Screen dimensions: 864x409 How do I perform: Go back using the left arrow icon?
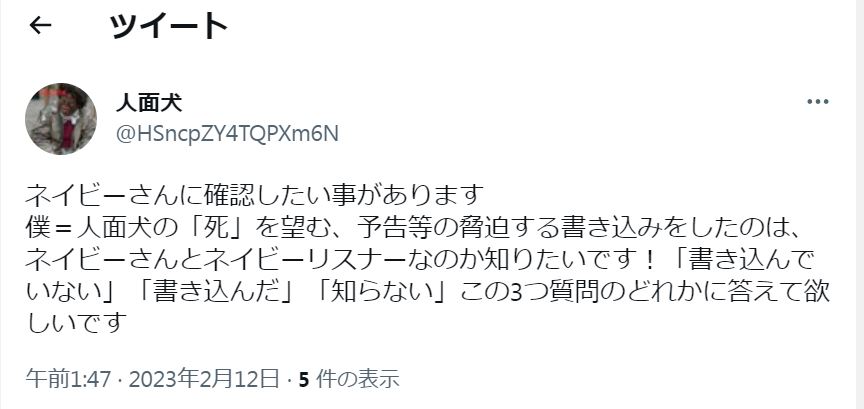click(x=40, y=25)
